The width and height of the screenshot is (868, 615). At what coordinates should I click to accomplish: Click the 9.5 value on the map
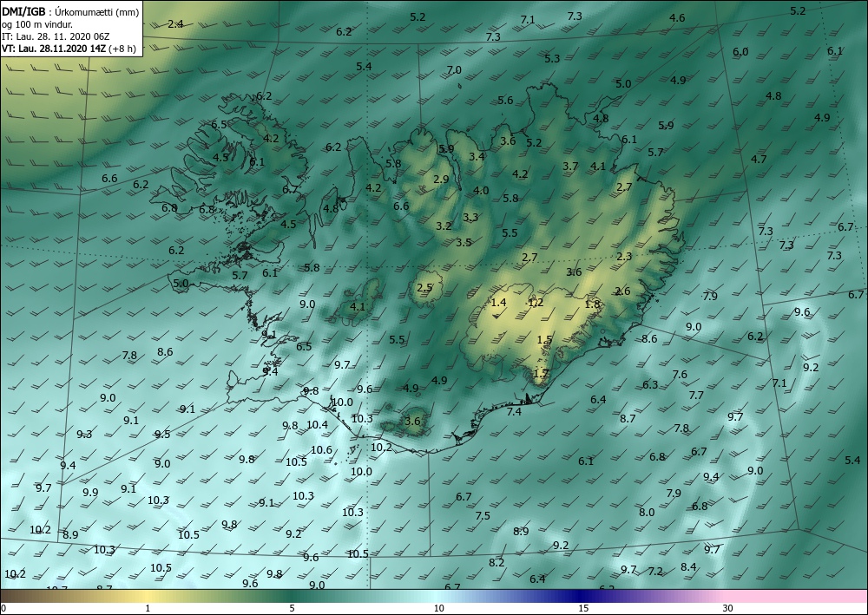162,435
